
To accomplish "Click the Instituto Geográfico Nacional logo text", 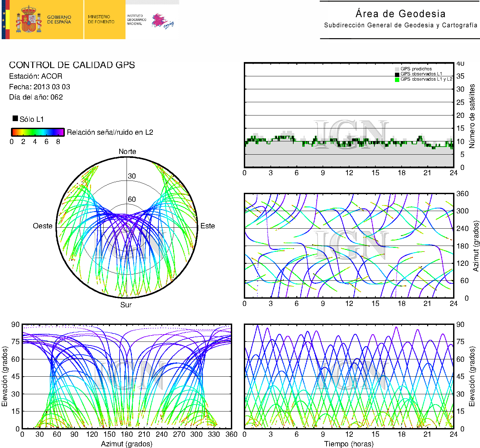I will coord(136,20).
